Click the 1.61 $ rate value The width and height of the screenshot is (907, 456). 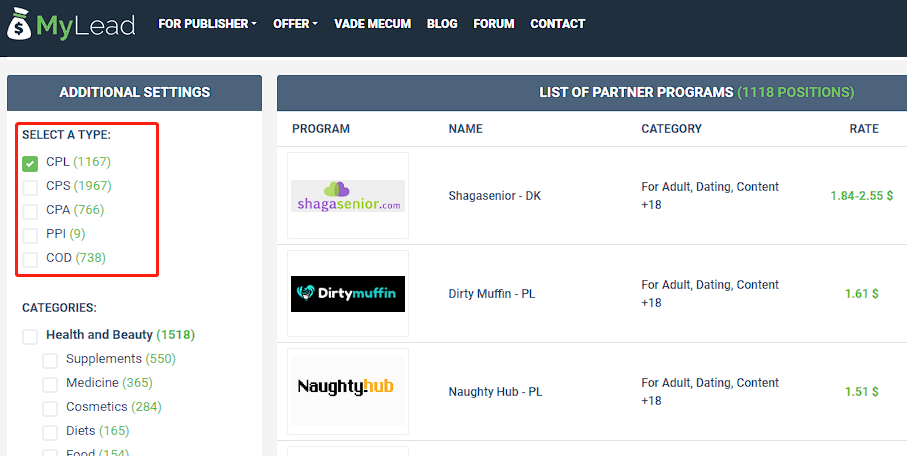pos(862,293)
